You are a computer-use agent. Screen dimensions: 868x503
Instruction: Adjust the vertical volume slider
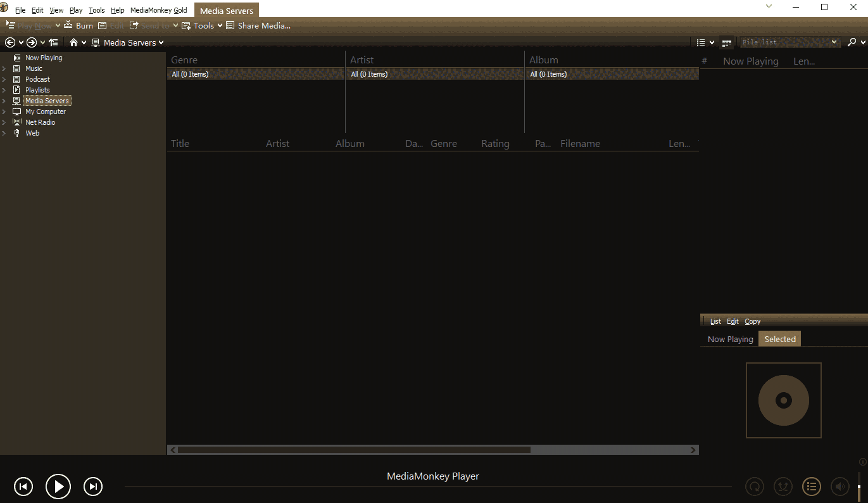point(859,487)
